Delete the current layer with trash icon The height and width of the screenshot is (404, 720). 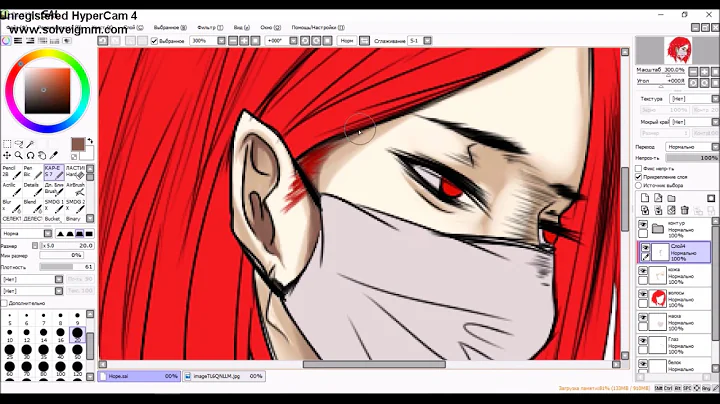pos(685,210)
